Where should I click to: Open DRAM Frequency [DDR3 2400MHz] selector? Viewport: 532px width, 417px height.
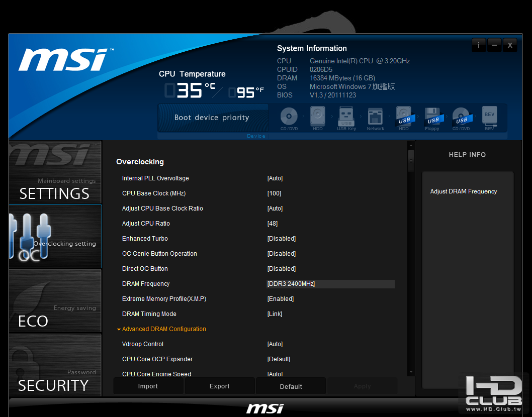tap(330, 284)
